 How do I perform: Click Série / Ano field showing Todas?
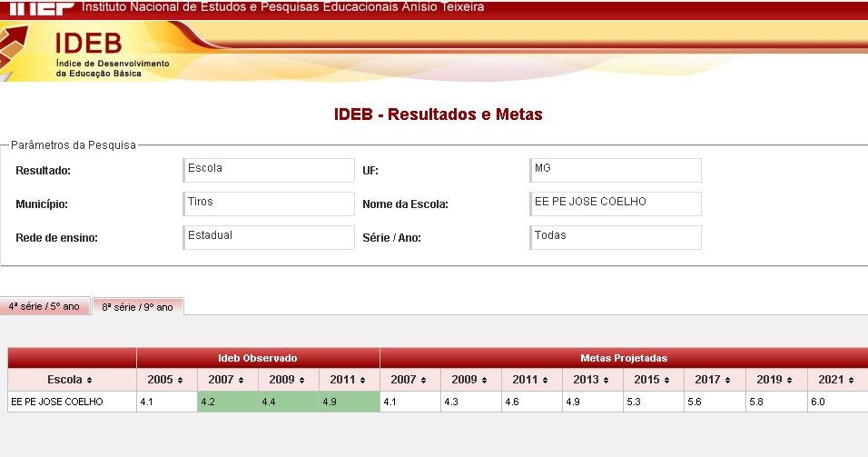615,237
